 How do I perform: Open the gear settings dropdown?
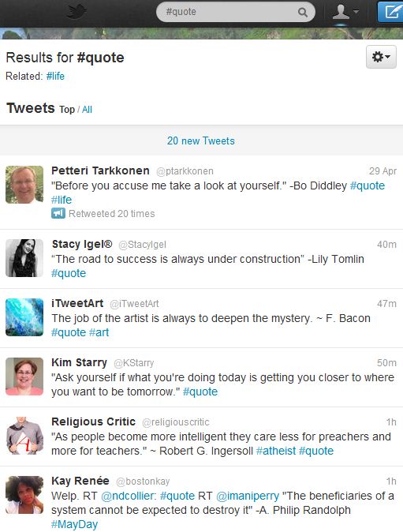(x=381, y=57)
